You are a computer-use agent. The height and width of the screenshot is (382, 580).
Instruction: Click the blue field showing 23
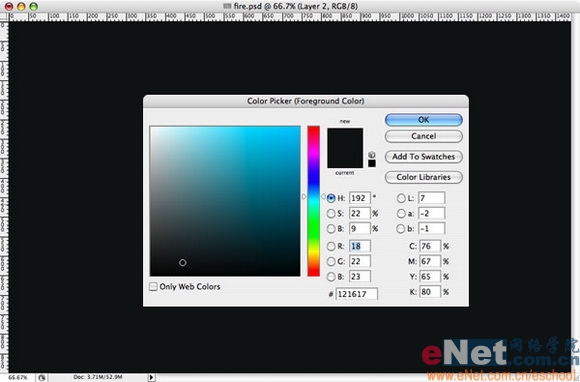click(360, 277)
